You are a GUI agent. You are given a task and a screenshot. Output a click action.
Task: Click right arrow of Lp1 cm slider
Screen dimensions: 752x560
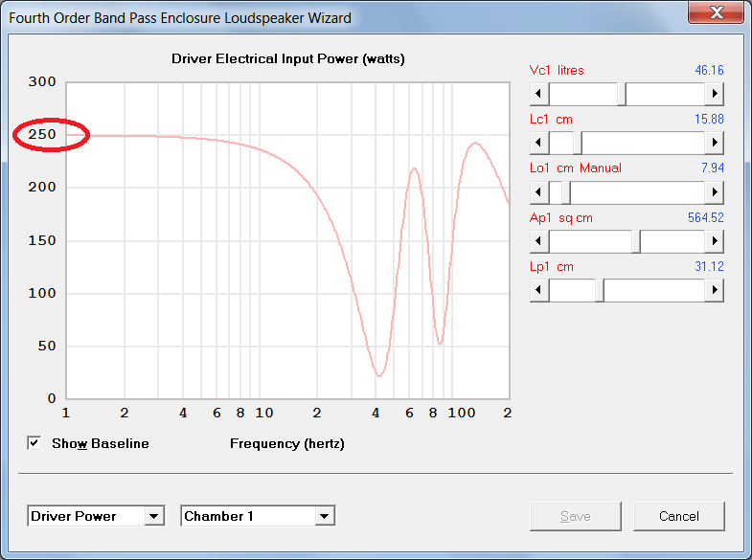point(715,290)
